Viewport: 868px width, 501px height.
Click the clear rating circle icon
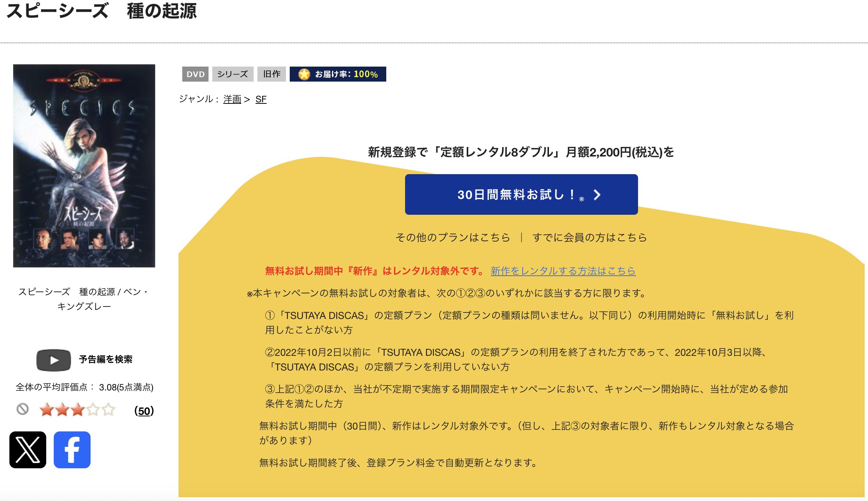pyautogui.click(x=23, y=409)
